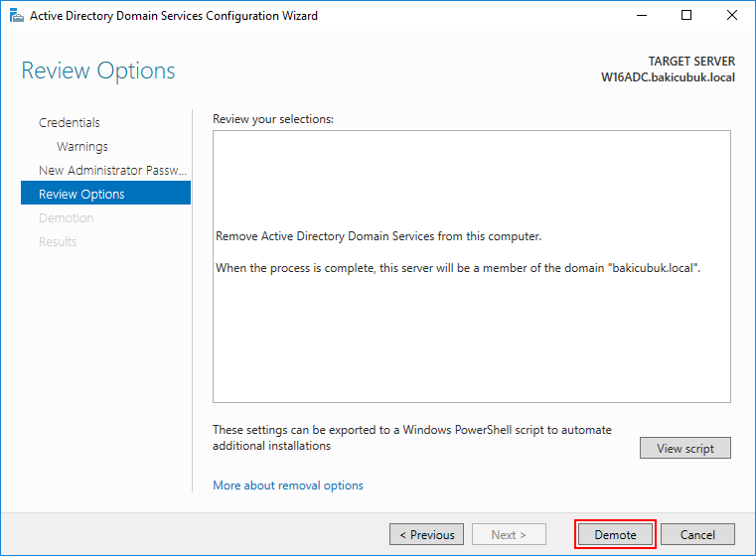Click the disabled Next button

tap(509, 534)
